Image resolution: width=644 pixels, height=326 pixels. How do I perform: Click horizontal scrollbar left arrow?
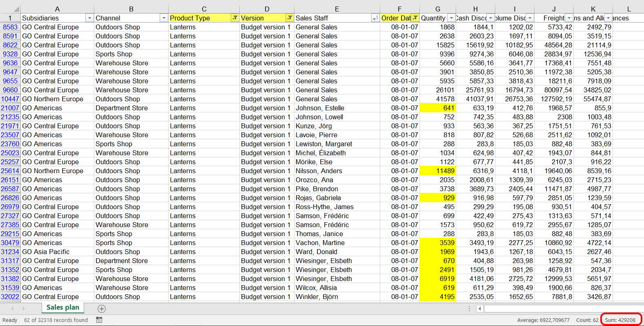pyautogui.click(x=480, y=309)
